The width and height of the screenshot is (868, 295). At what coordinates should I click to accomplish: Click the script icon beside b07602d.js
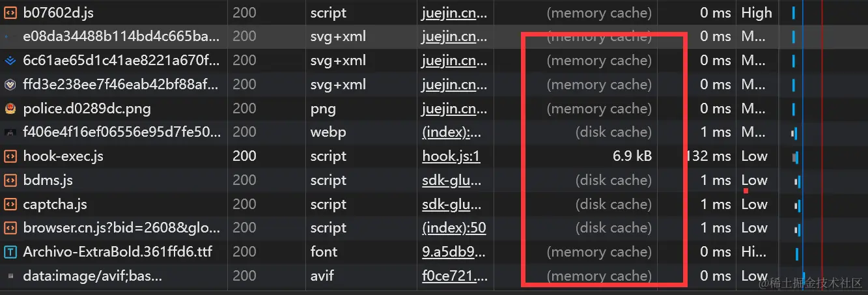coord(10,13)
